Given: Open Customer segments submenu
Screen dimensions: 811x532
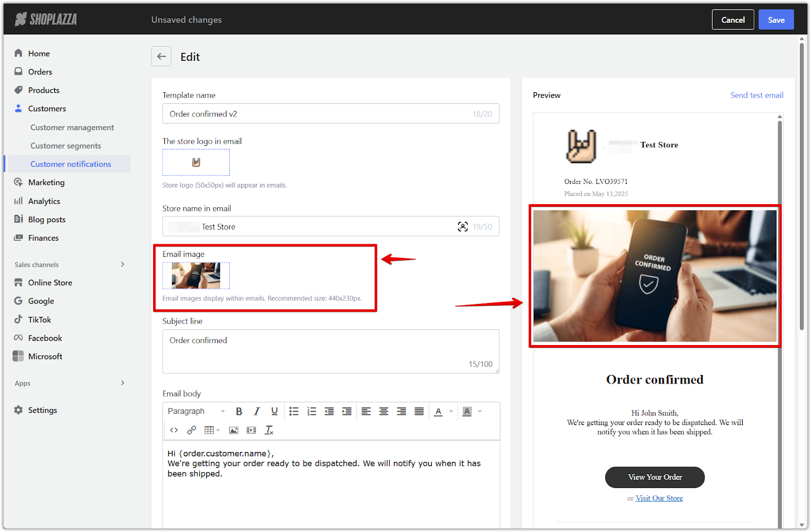Looking at the screenshot, I should [65, 146].
